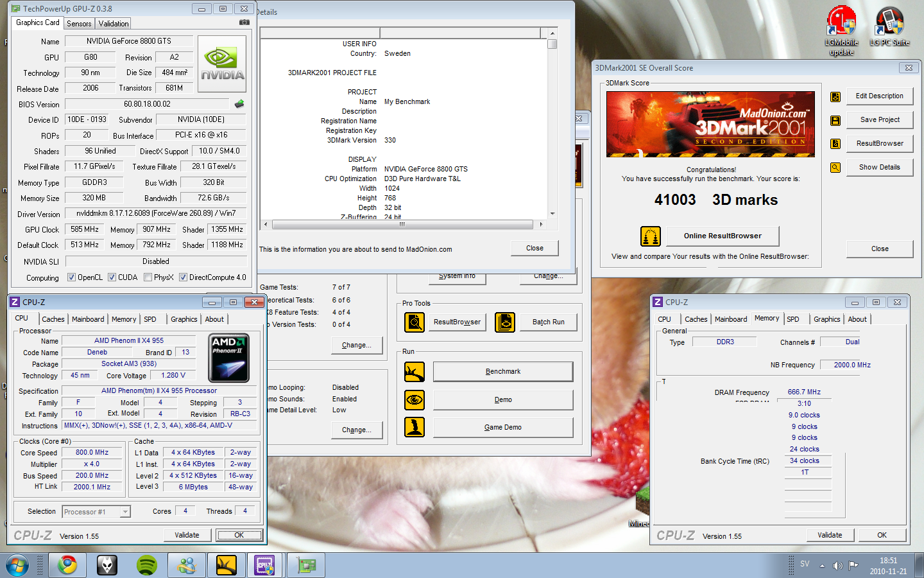
Task: Open the Caches tab in left CPU-Z
Action: coord(53,319)
